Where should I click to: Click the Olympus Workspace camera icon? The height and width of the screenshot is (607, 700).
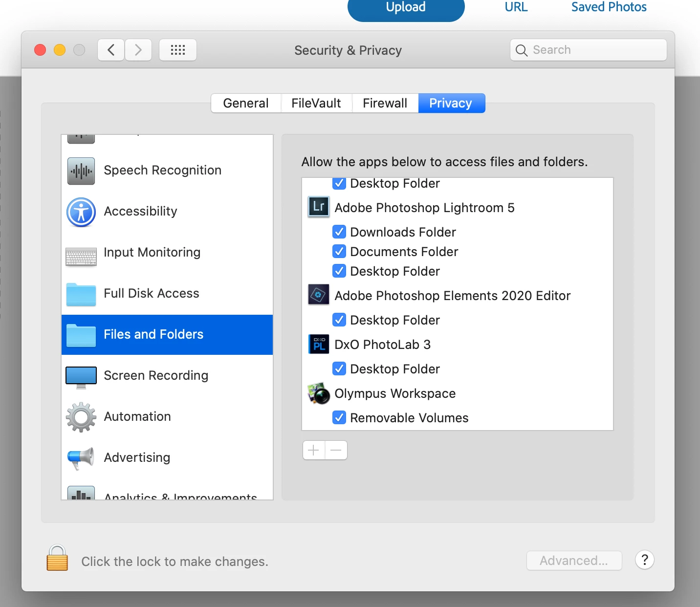(319, 393)
